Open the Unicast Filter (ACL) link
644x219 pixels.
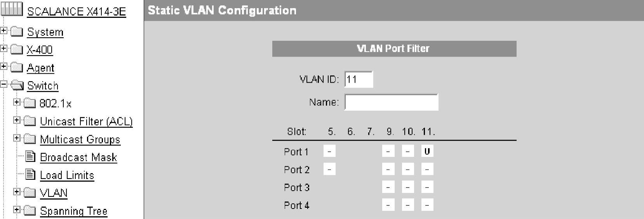point(86,122)
